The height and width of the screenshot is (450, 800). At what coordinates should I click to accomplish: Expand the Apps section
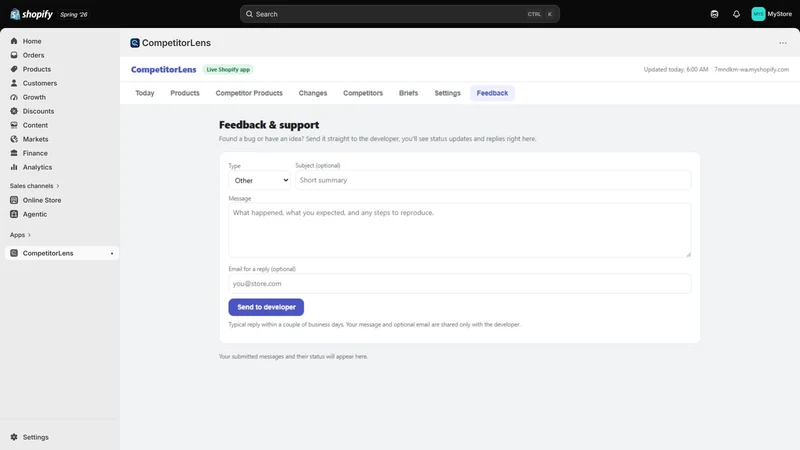pos(20,235)
